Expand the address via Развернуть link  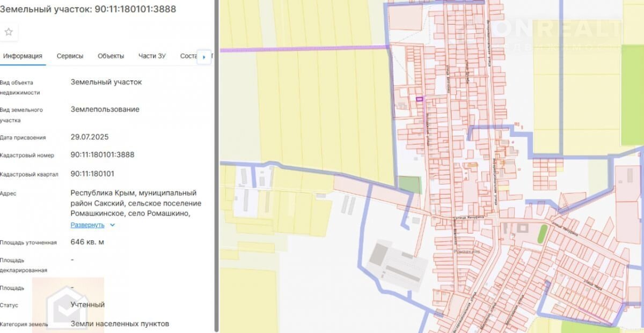click(87, 225)
